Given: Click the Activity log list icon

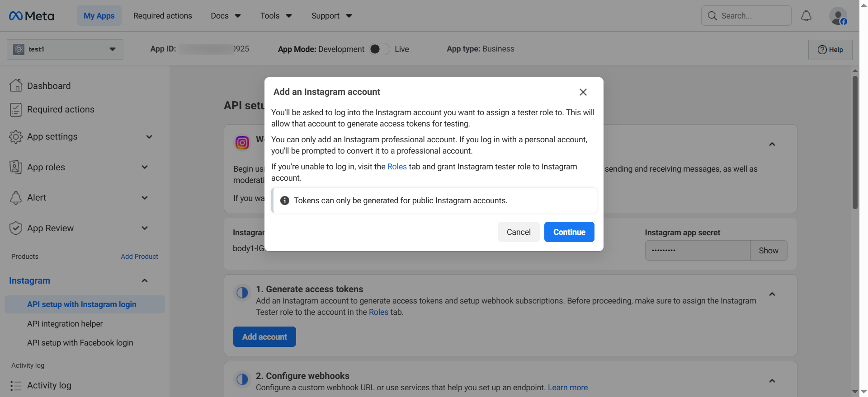Looking at the screenshot, I should [x=16, y=386].
